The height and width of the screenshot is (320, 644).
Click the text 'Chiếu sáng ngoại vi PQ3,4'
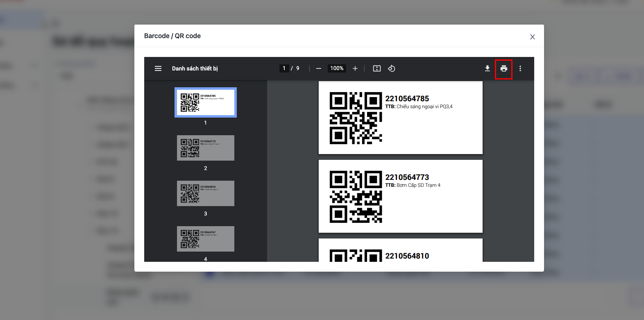point(424,107)
